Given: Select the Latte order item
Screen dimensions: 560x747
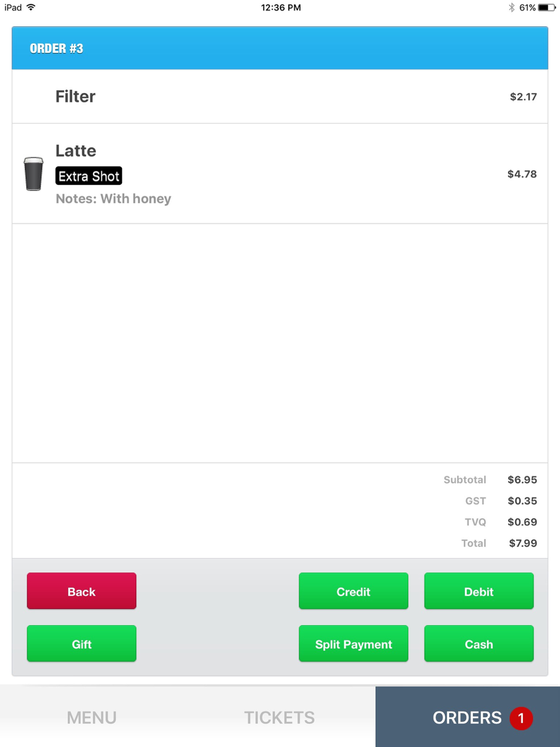Looking at the screenshot, I should [76, 151].
